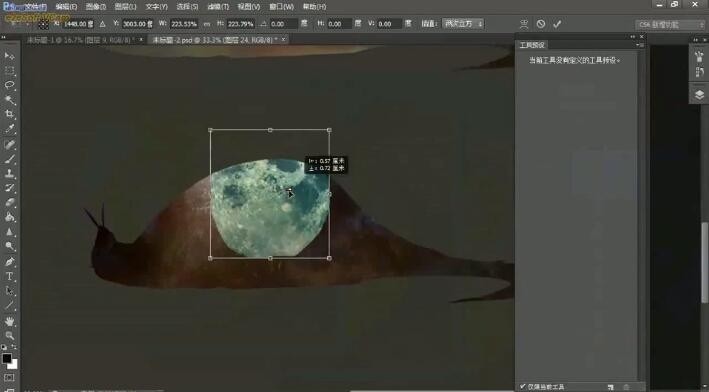Switch to the 未标题-1 document tab
Image resolution: width=709 pixels, height=392 pixels.
(x=80, y=40)
